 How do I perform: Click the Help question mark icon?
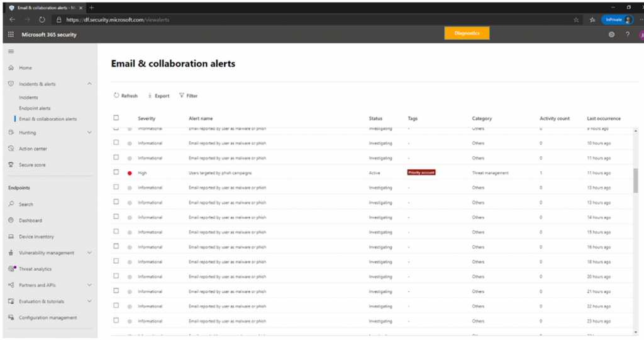pyautogui.click(x=627, y=35)
